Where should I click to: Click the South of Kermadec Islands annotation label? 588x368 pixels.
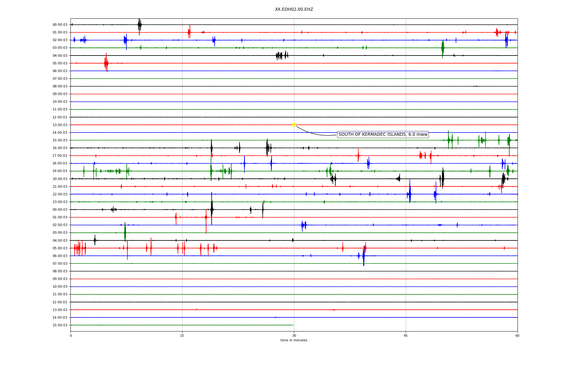pyautogui.click(x=383, y=135)
